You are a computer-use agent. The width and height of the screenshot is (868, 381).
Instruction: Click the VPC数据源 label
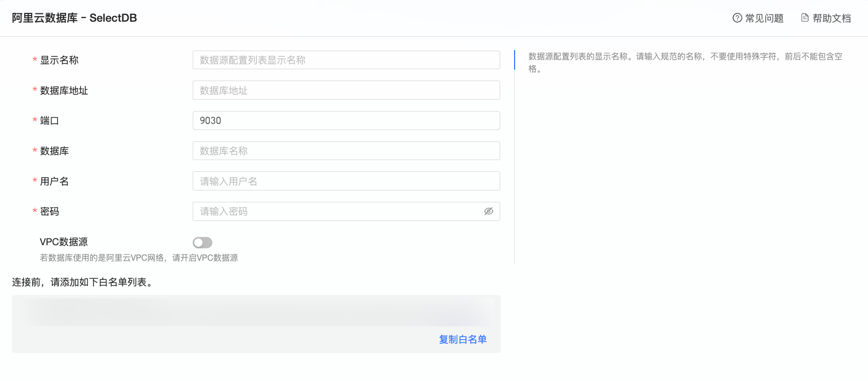tap(64, 242)
